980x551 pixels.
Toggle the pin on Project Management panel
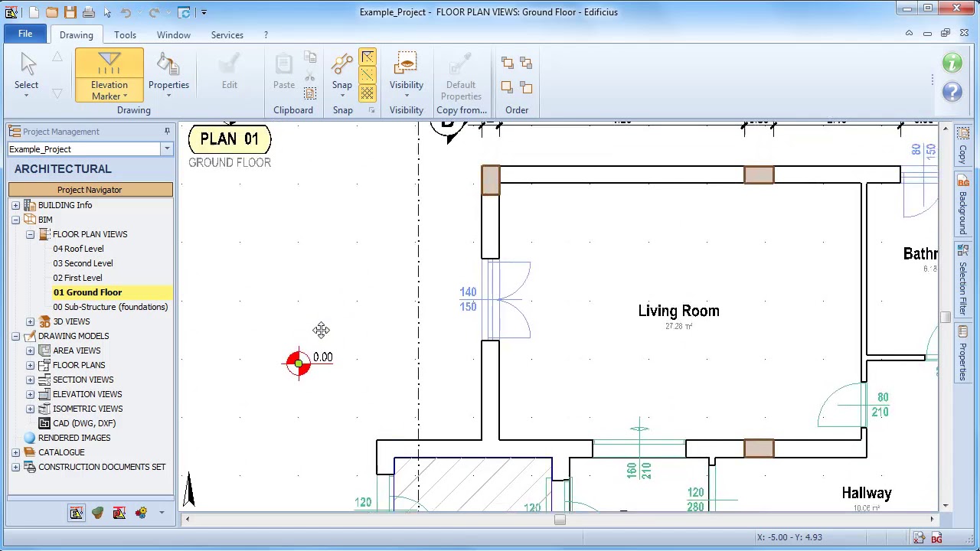(x=167, y=132)
